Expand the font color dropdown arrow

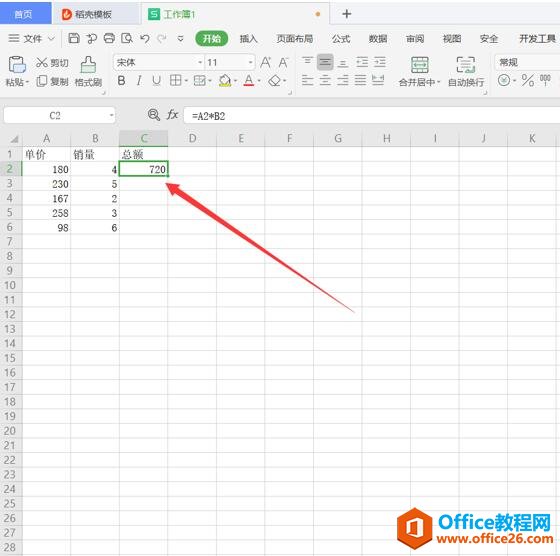coord(259,81)
